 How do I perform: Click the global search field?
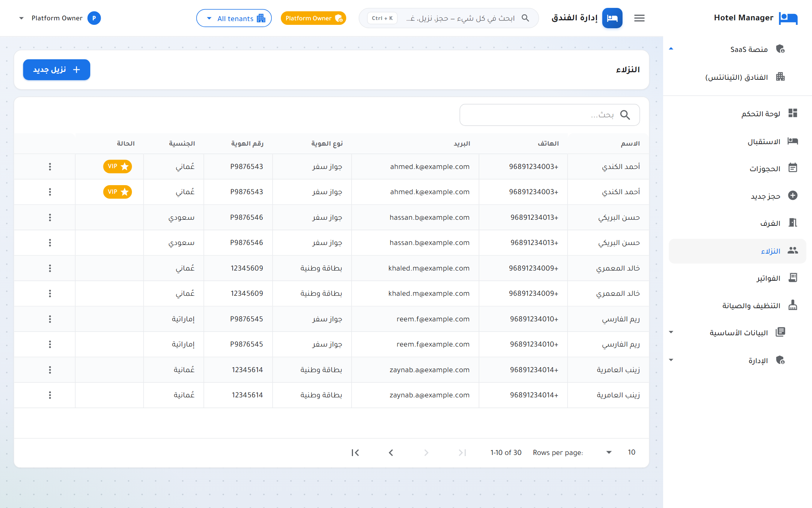pos(448,18)
